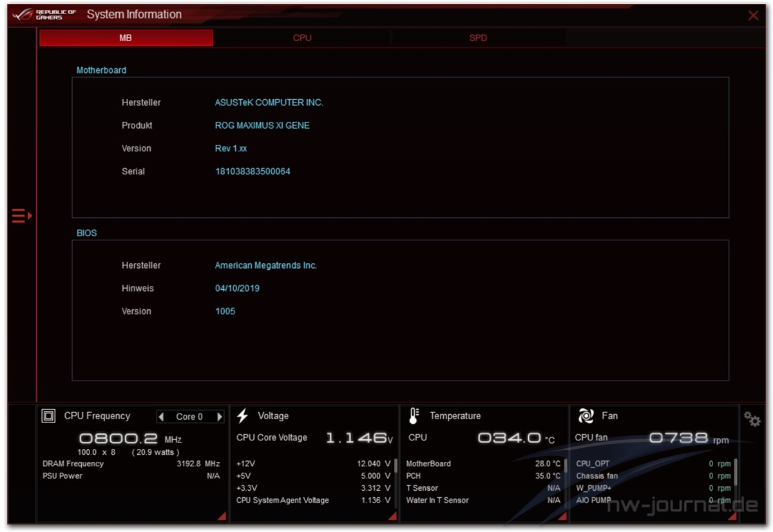Select the Rev 1.xx version value
The width and height of the screenshot is (773, 532).
point(231,148)
